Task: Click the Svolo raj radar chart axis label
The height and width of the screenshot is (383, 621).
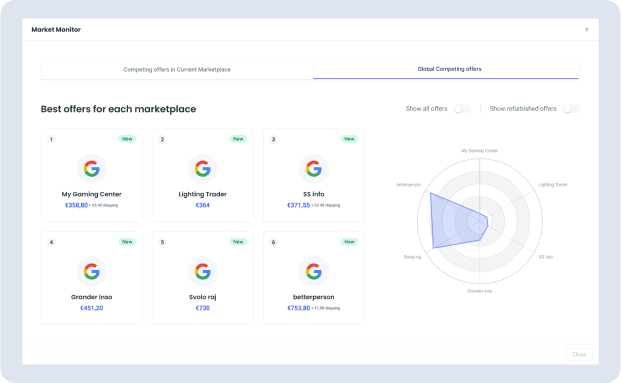Action: click(412, 257)
